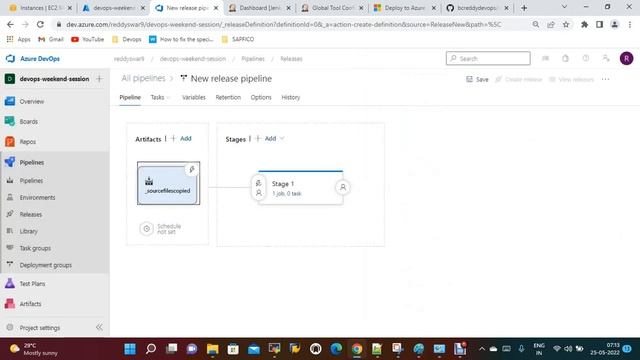
Task: Open Library in the sidebar
Action: [29, 231]
